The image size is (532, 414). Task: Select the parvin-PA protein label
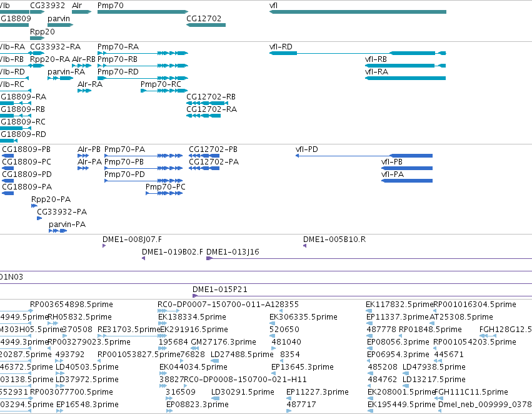(x=67, y=225)
